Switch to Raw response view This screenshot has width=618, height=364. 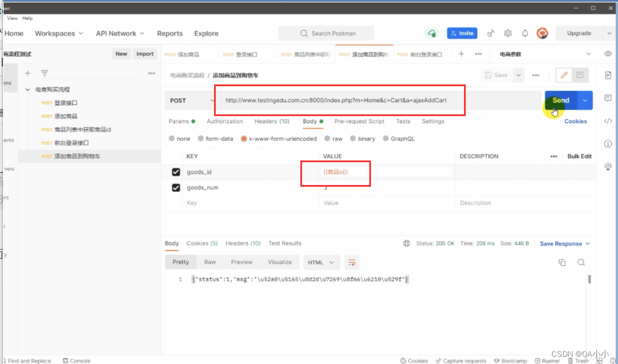click(210, 262)
